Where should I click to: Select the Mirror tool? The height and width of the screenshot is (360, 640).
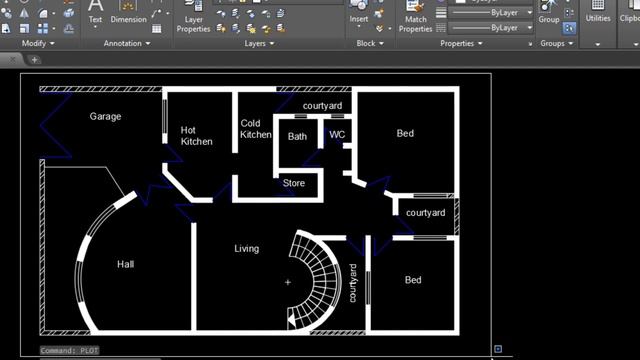[x=24, y=13]
